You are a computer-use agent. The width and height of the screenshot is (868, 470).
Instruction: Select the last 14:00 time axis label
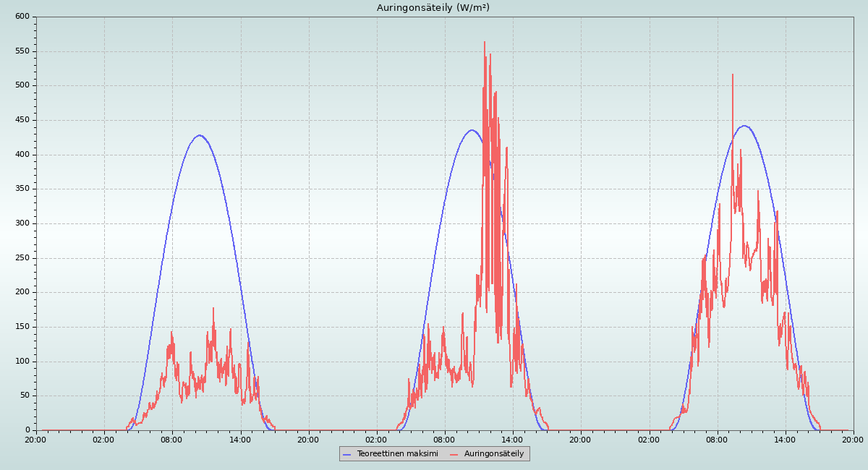[x=785, y=439]
